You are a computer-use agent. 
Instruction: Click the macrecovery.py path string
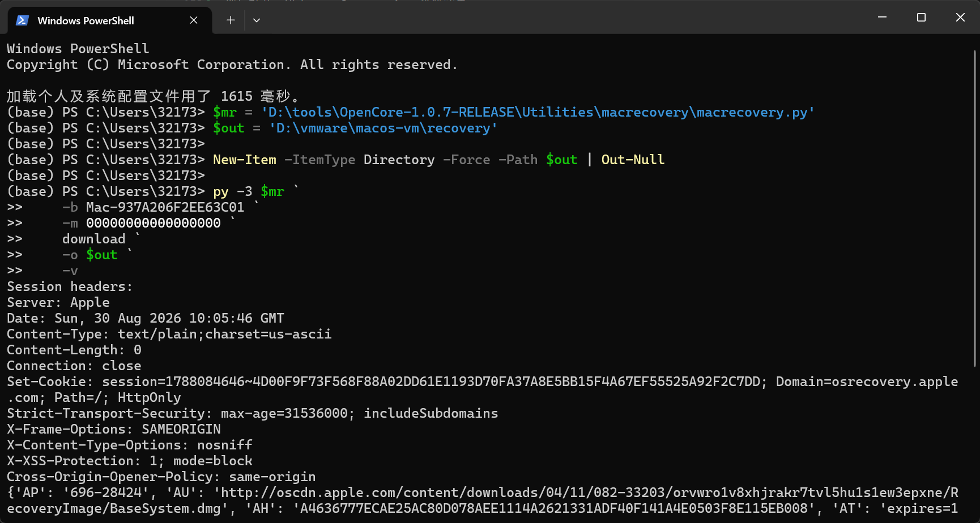coord(538,112)
